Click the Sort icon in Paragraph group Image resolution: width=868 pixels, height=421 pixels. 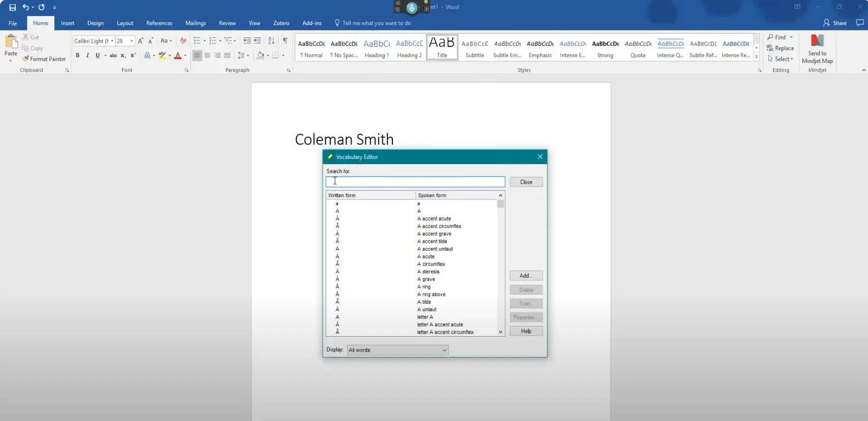click(271, 41)
